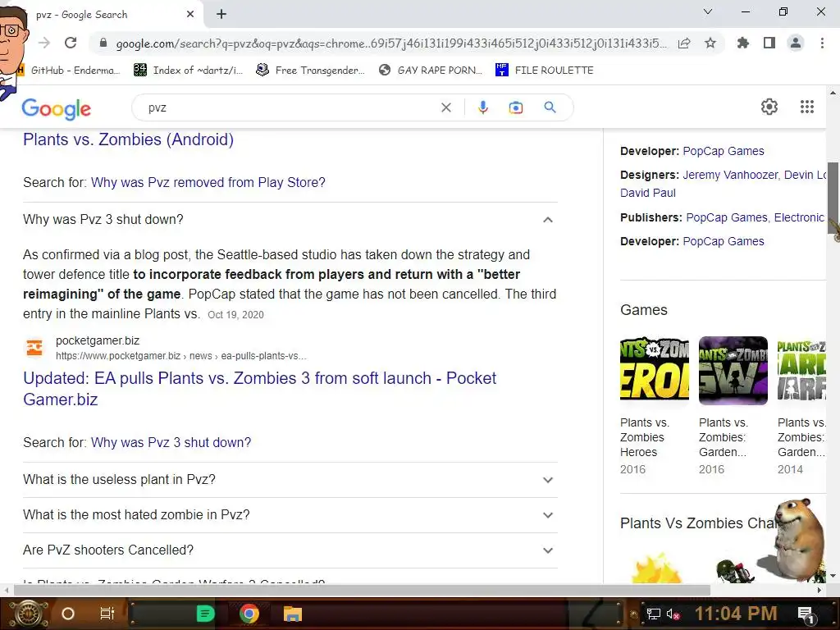The image size is (840, 630).
Task: Click the scroll-down arrow of vertical scrollbar
Action: pos(833,577)
